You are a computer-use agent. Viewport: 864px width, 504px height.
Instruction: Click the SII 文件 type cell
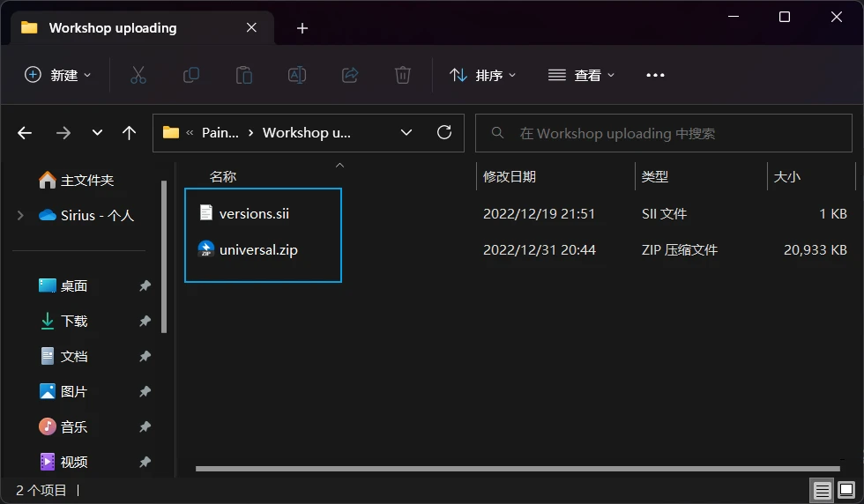click(664, 214)
